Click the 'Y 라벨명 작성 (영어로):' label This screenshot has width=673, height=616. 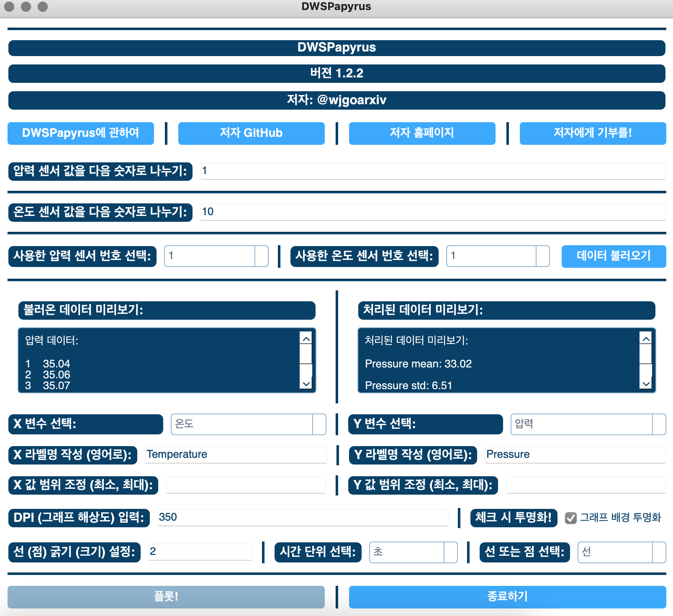[413, 455]
